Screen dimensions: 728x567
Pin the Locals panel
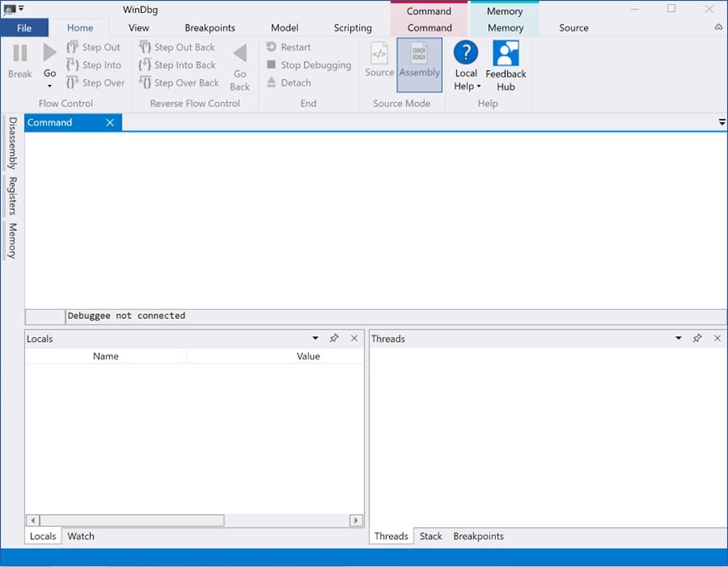pyautogui.click(x=334, y=338)
